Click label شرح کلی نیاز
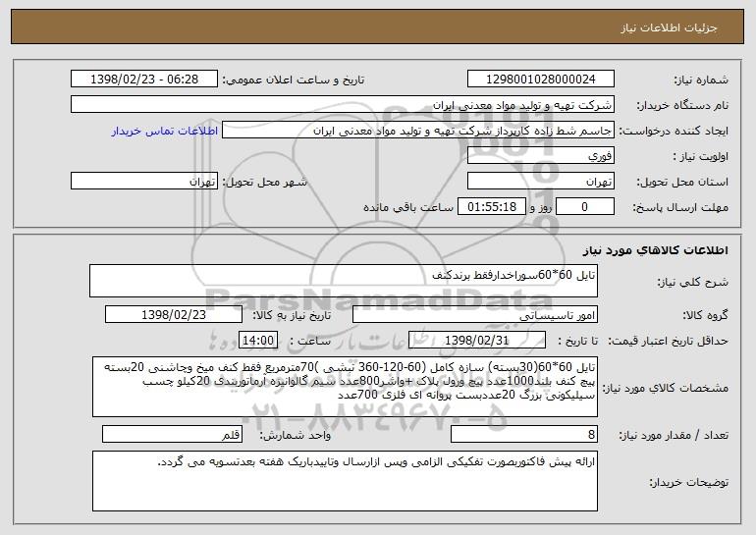Viewport: 756px width, 535px height. point(693,282)
